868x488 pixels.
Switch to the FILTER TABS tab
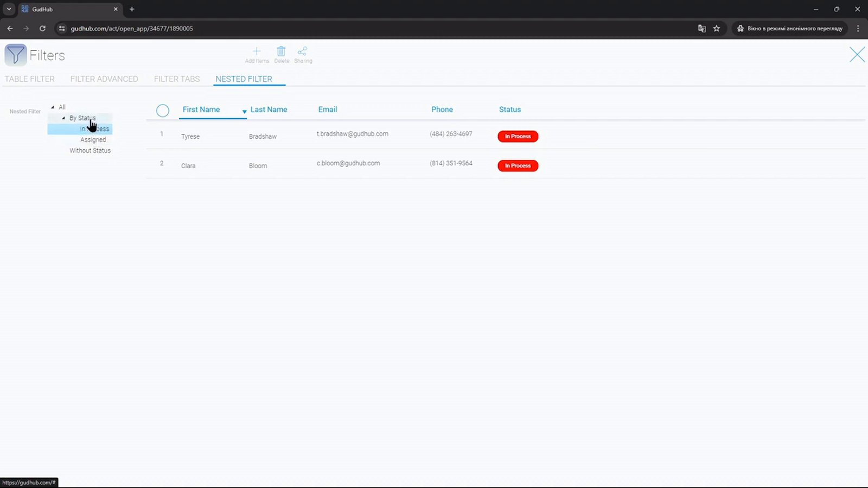click(177, 79)
